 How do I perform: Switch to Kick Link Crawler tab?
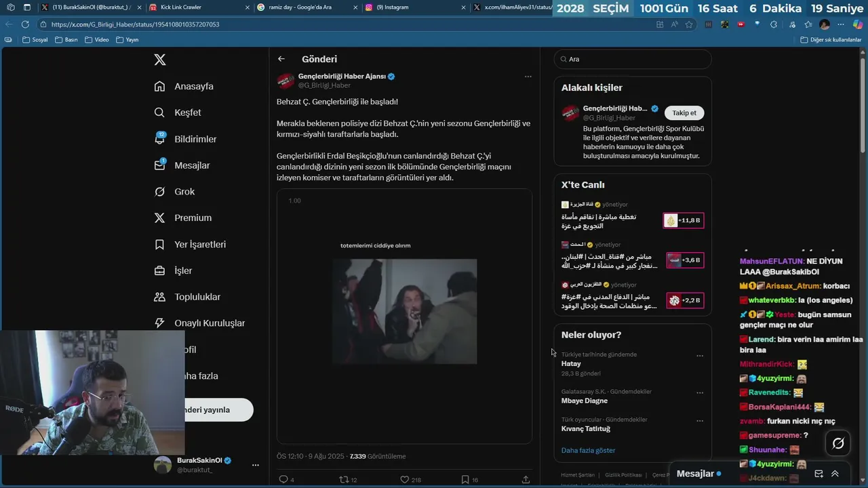pos(197,7)
